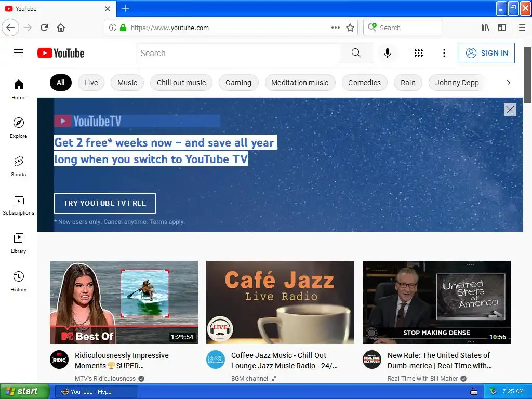532x399 pixels.
Task: Reload the current page
Action: [x=45, y=28]
